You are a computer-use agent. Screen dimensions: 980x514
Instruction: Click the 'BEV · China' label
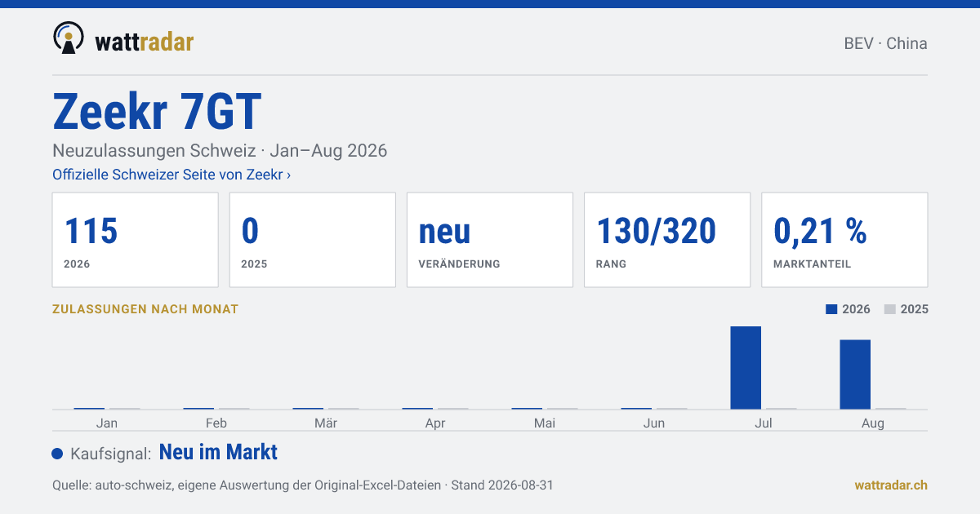pos(885,44)
